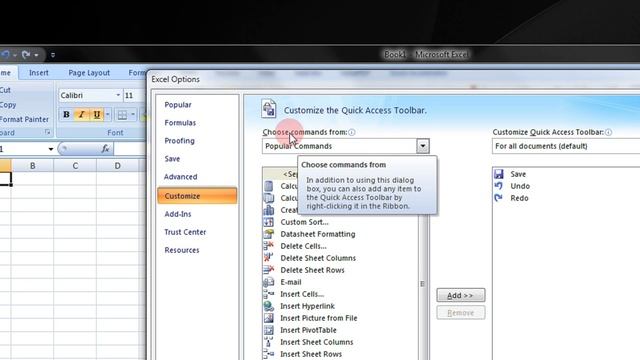
Task: Click Undo in Excel quick access toolbar
Action: pyautogui.click(x=5, y=54)
